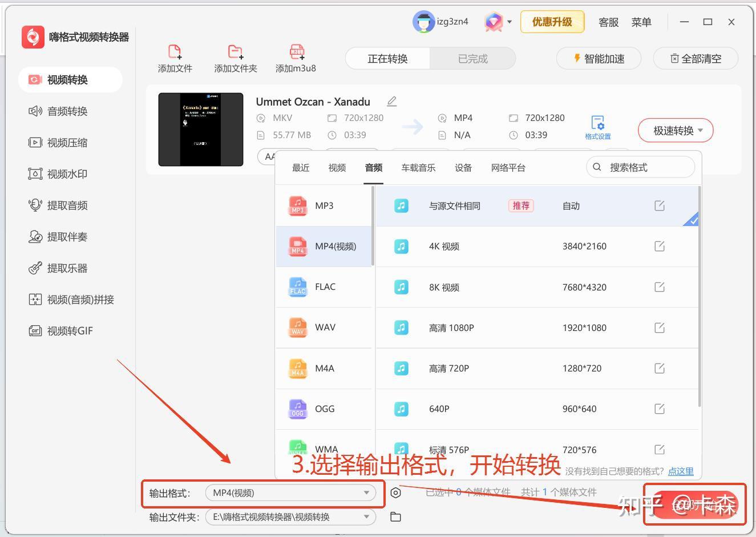The image size is (756, 537).
Task: Select the 最近 format tab
Action: (x=301, y=168)
